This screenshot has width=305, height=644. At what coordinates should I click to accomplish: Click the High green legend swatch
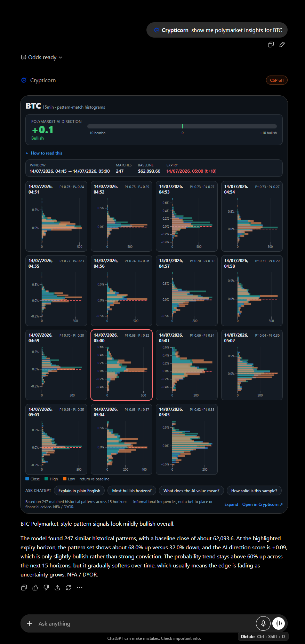(x=46, y=479)
